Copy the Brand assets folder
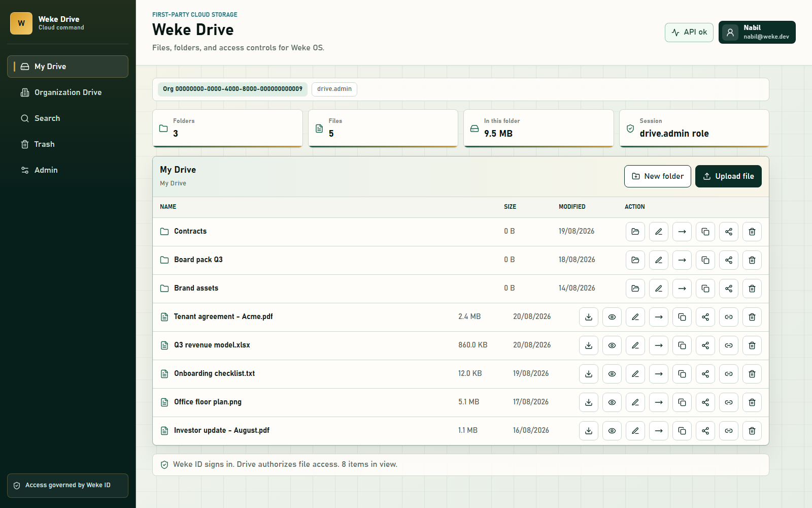The height and width of the screenshot is (508, 812). 705,289
